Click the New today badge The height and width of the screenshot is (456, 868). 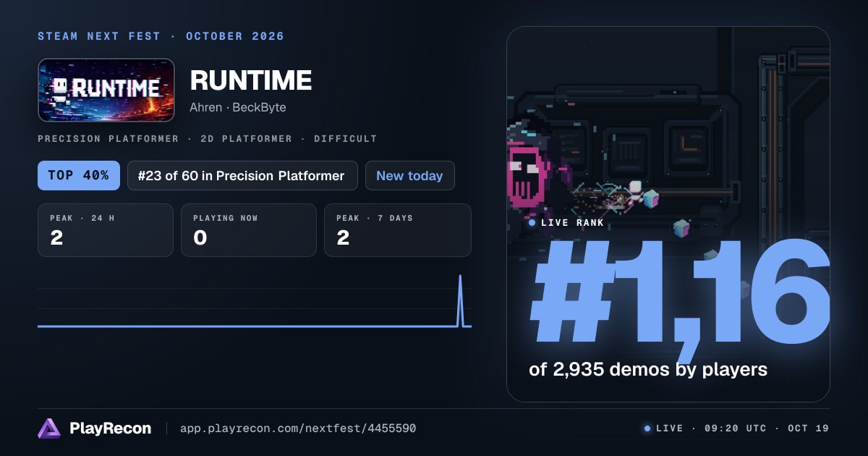(x=409, y=176)
